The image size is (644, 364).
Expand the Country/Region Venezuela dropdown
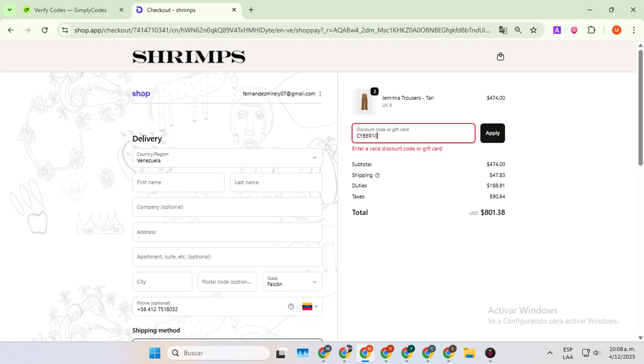(227, 158)
